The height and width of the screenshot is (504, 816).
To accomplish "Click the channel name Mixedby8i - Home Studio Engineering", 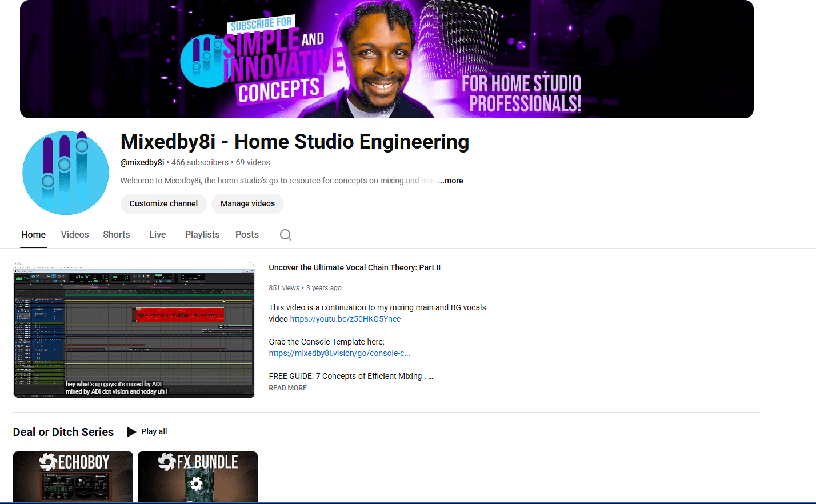I will (x=295, y=142).
